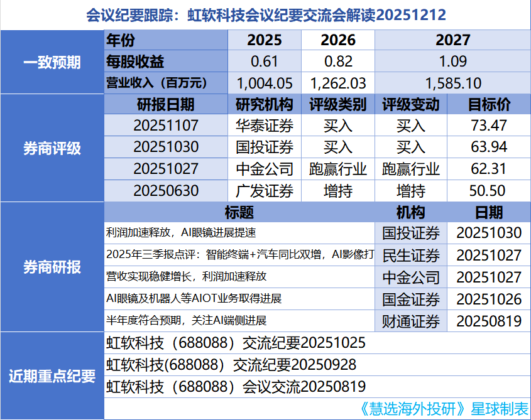The height and width of the screenshot is (420, 531).
Task: Click target price 63.94
Action: (489, 147)
